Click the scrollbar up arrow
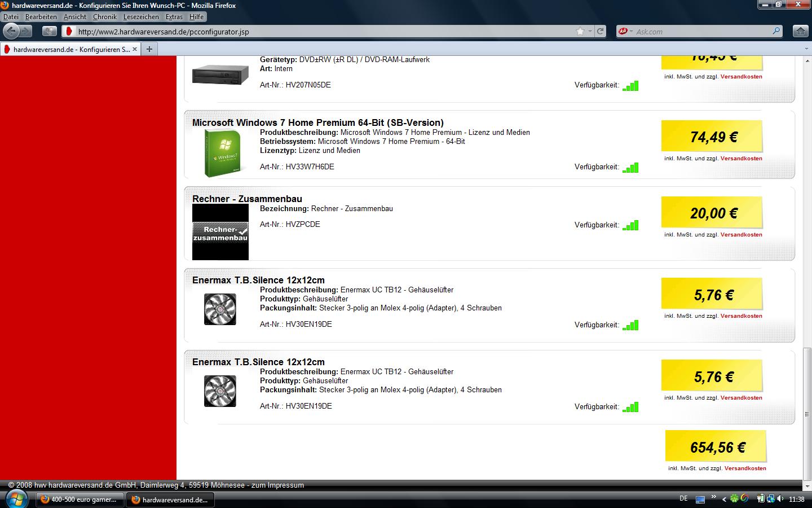This screenshot has width=812, height=508. (807, 60)
